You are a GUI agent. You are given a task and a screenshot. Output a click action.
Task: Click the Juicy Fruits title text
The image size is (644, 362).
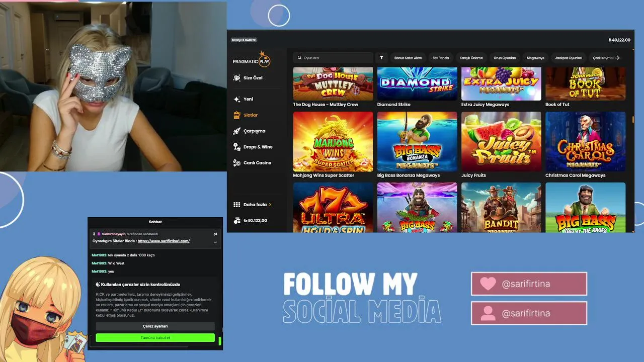point(473,175)
